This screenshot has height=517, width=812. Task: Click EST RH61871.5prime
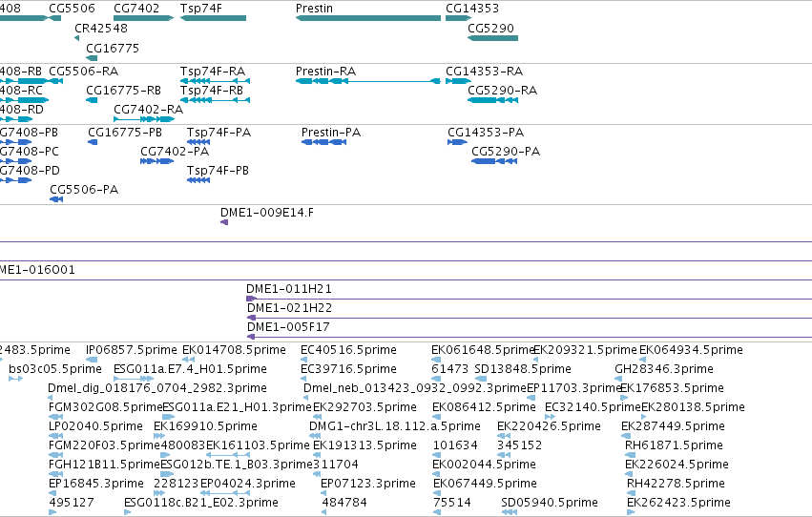(674, 445)
